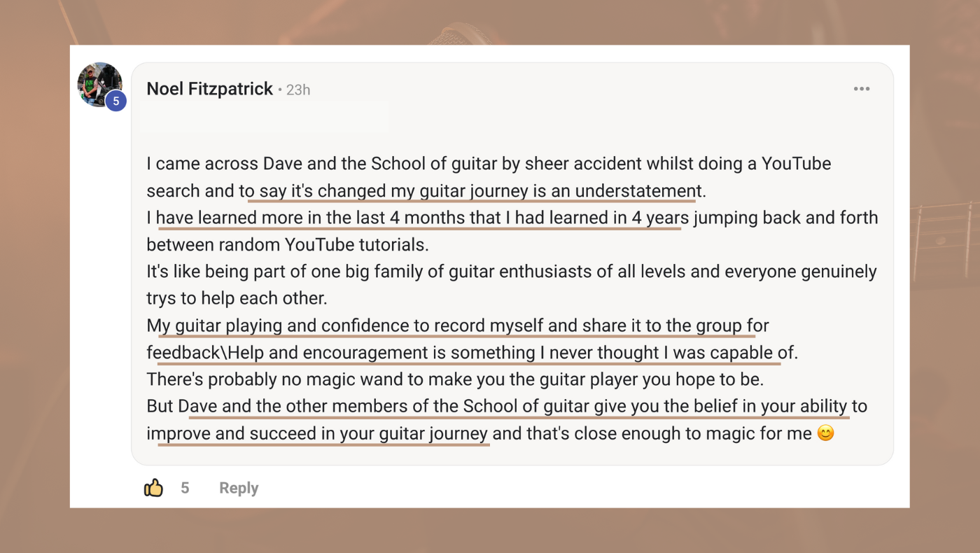Click underlined text about Dave and other members
Viewport: 980px width, 553px height.
click(x=514, y=407)
